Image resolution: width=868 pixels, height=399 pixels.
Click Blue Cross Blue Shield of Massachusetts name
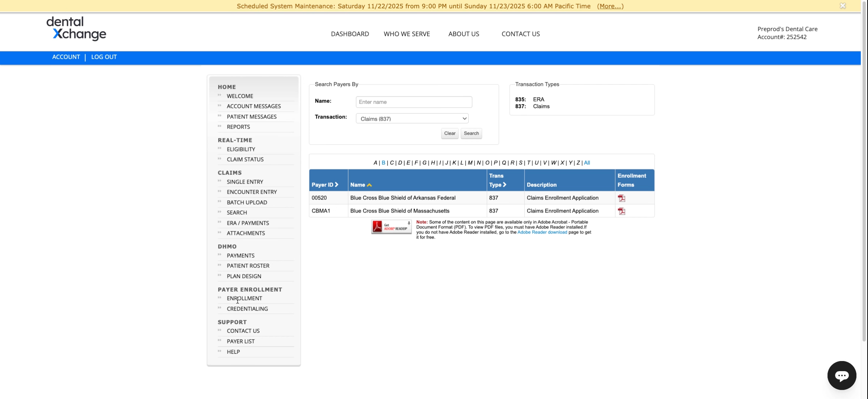click(x=400, y=211)
